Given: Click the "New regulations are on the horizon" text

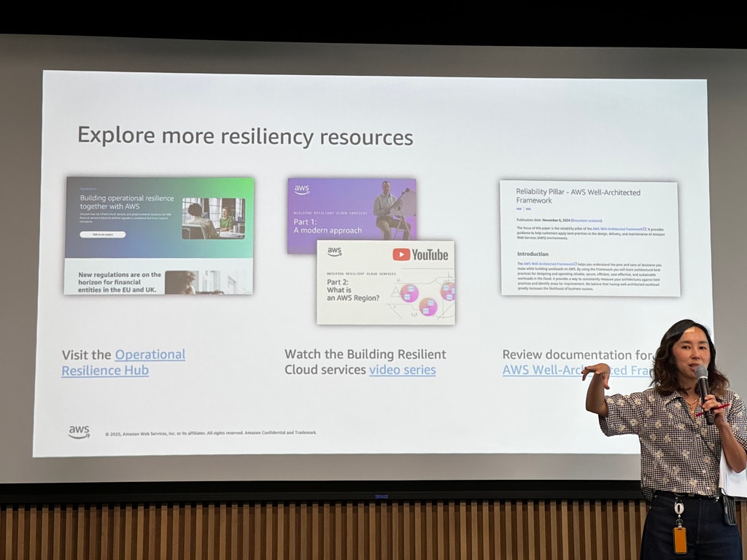Looking at the screenshot, I should [120, 282].
